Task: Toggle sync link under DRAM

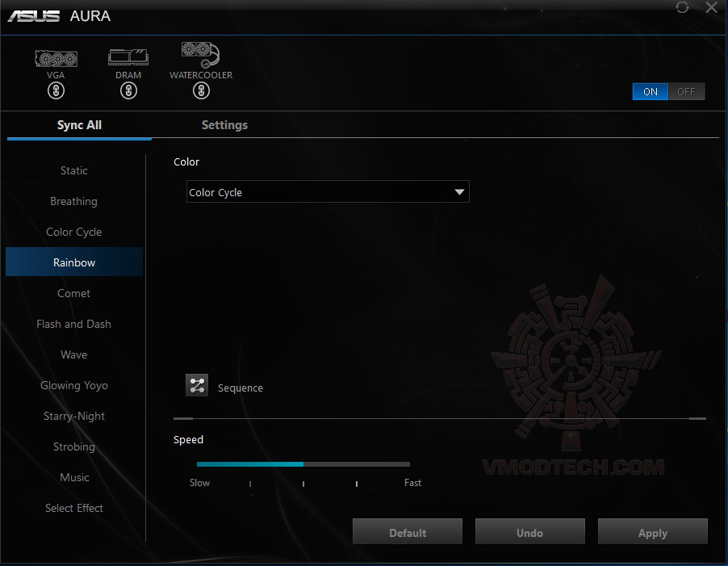Action: 128,90
